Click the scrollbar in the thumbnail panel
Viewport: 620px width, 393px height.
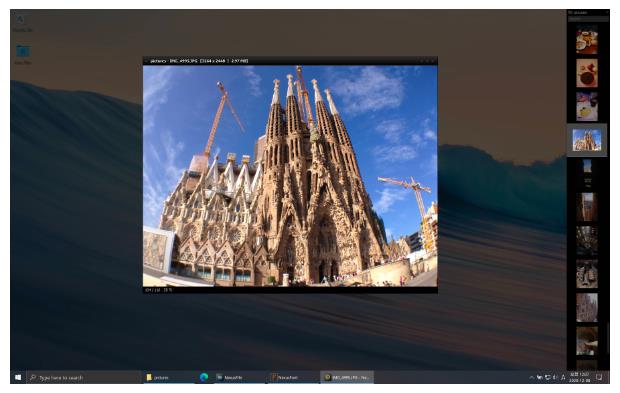click(x=608, y=338)
